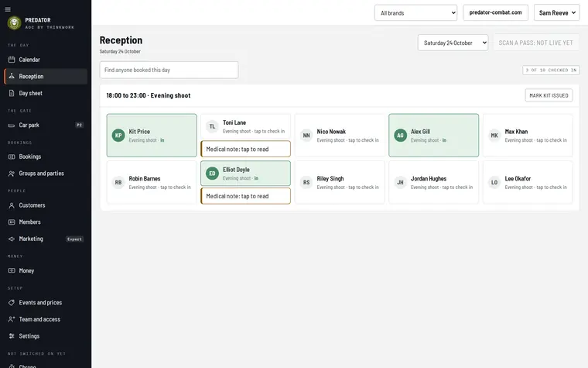Open the Day sheet document icon
588x368 pixels.
(x=12, y=93)
